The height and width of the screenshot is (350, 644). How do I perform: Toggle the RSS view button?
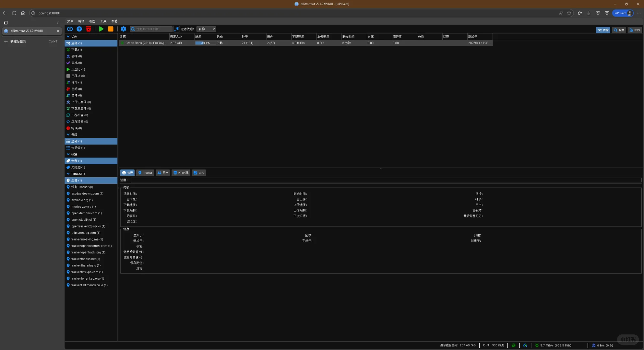pyautogui.click(x=635, y=30)
